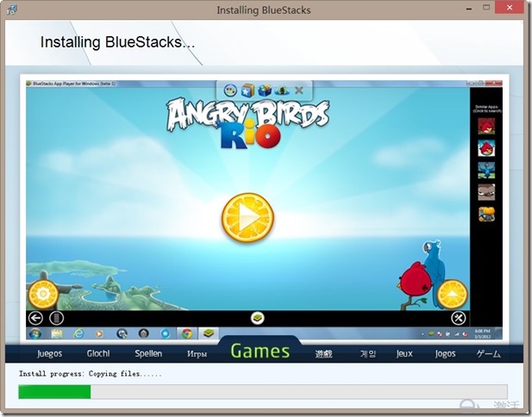532x417 pixels.
Task: Select the Giochi language label
Action: [98, 353]
